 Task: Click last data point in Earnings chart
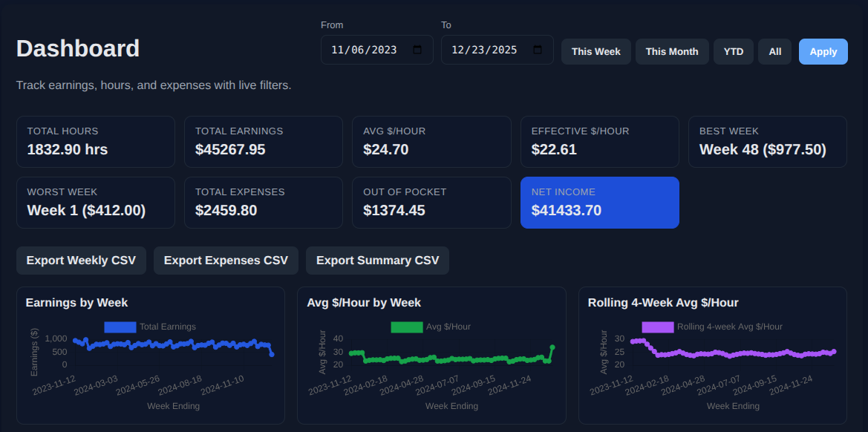coord(272,355)
